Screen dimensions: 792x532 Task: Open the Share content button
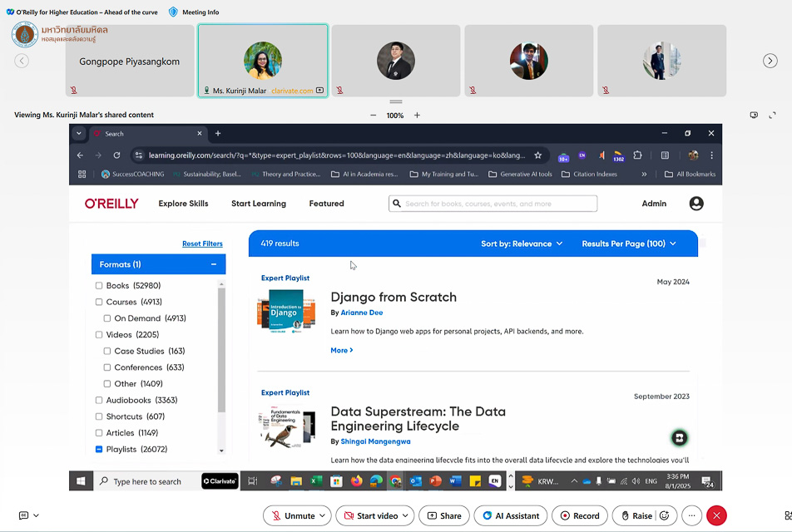click(444, 515)
